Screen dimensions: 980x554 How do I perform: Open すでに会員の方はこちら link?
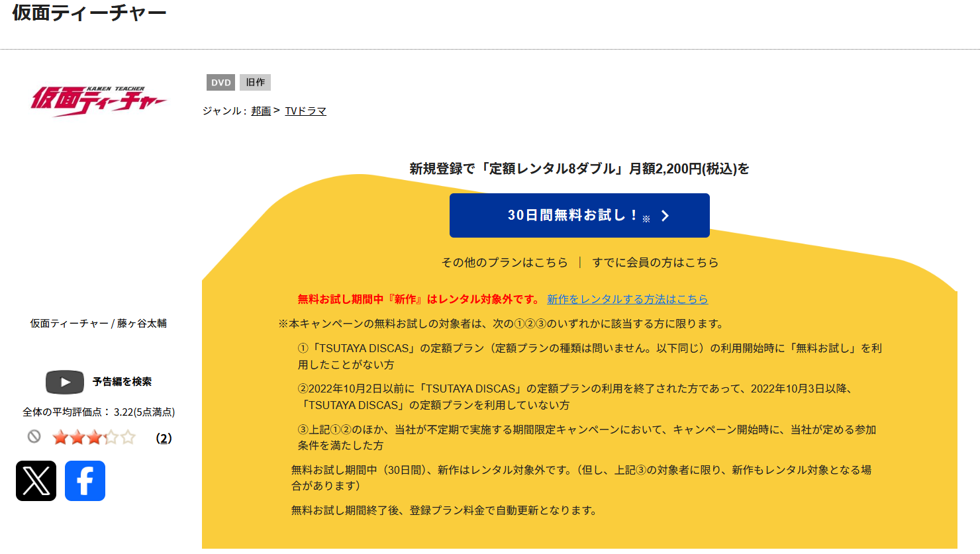point(655,262)
